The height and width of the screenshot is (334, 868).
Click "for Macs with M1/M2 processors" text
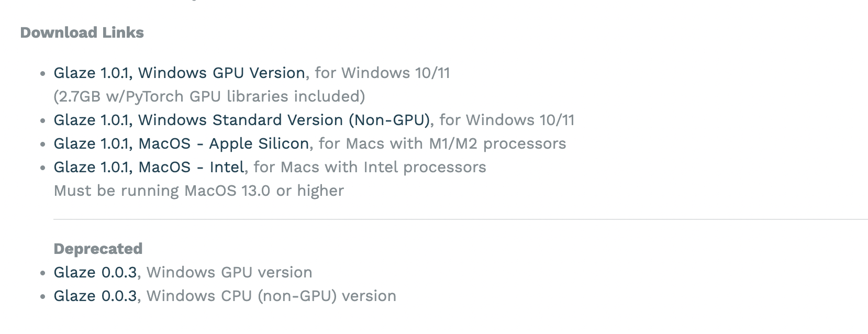[x=442, y=143]
